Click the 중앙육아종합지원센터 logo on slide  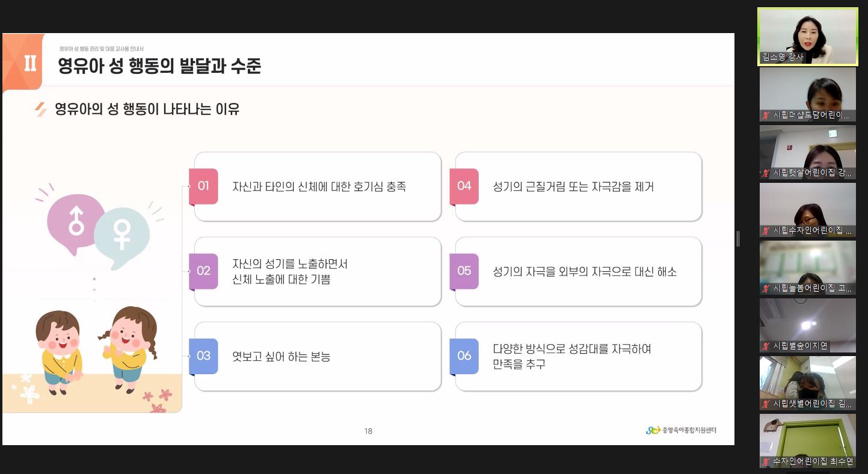point(681,430)
